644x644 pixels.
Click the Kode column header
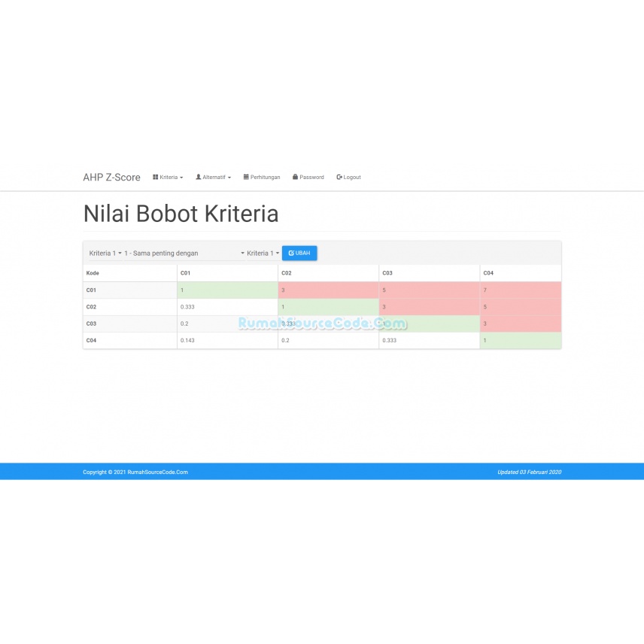[93, 273]
